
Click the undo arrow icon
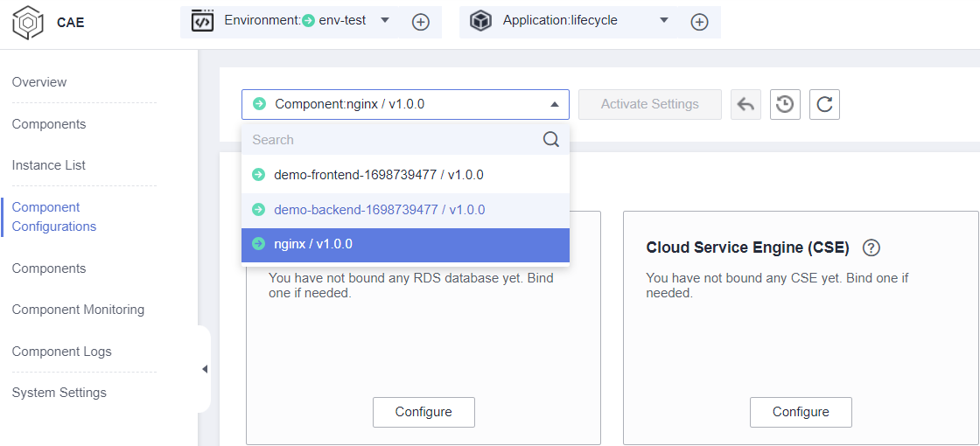pyautogui.click(x=745, y=105)
